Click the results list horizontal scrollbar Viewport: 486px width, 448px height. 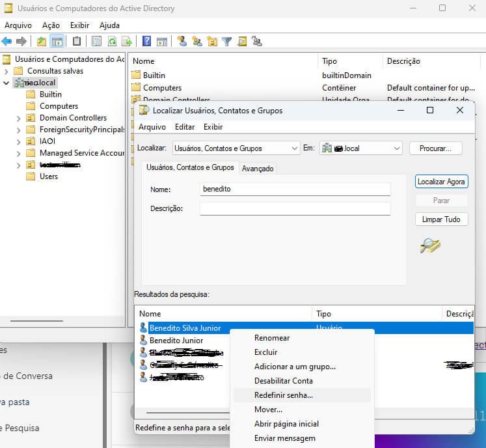pos(187,413)
